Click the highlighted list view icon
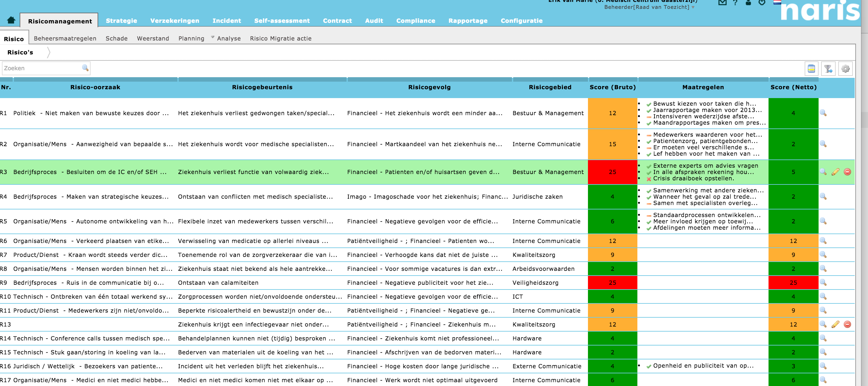The width and height of the screenshot is (868, 386). point(811,69)
